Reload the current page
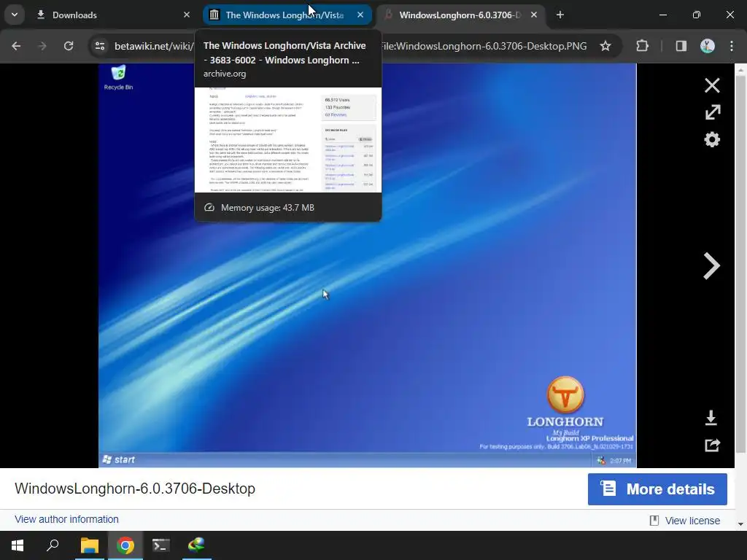This screenshot has width=747, height=560. (69, 46)
